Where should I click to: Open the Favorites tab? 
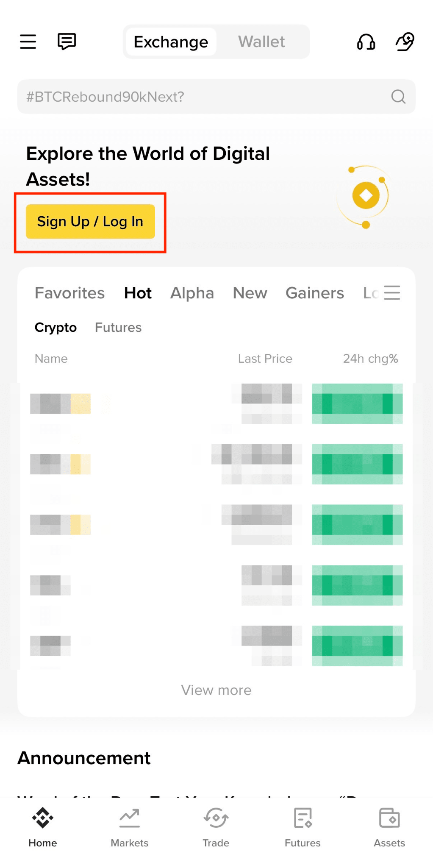pyautogui.click(x=69, y=293)
